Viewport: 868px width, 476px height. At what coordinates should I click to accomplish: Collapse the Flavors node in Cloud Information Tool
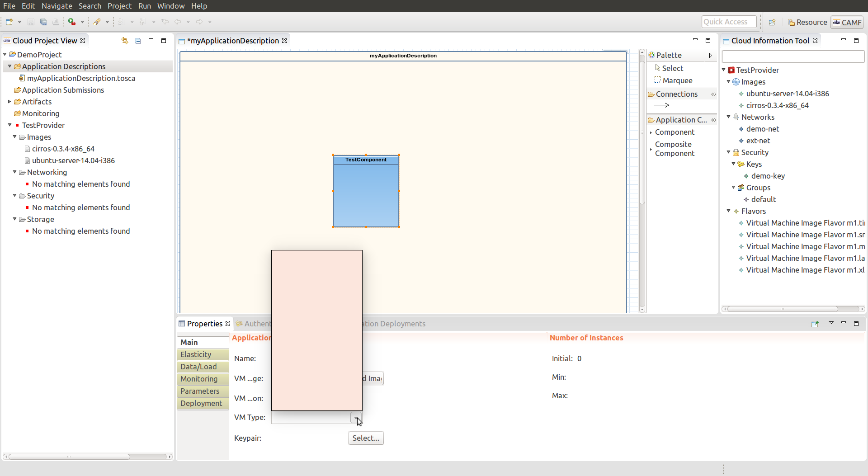(728, 211)
